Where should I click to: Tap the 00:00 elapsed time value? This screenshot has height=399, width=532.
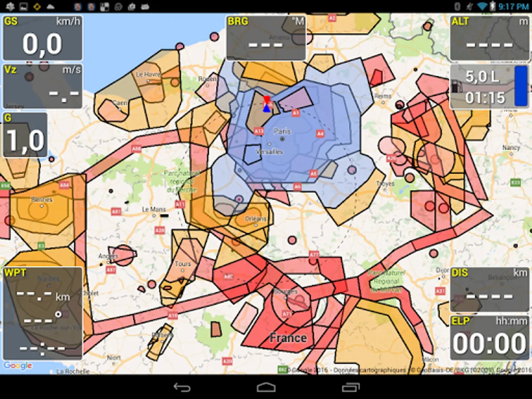(489, 344)
